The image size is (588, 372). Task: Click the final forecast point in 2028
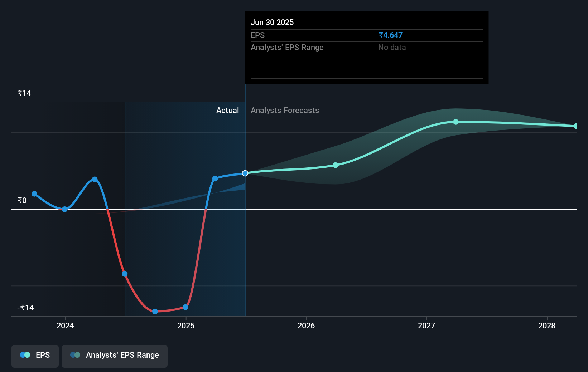pyautogui.click(x=576, y=126)
